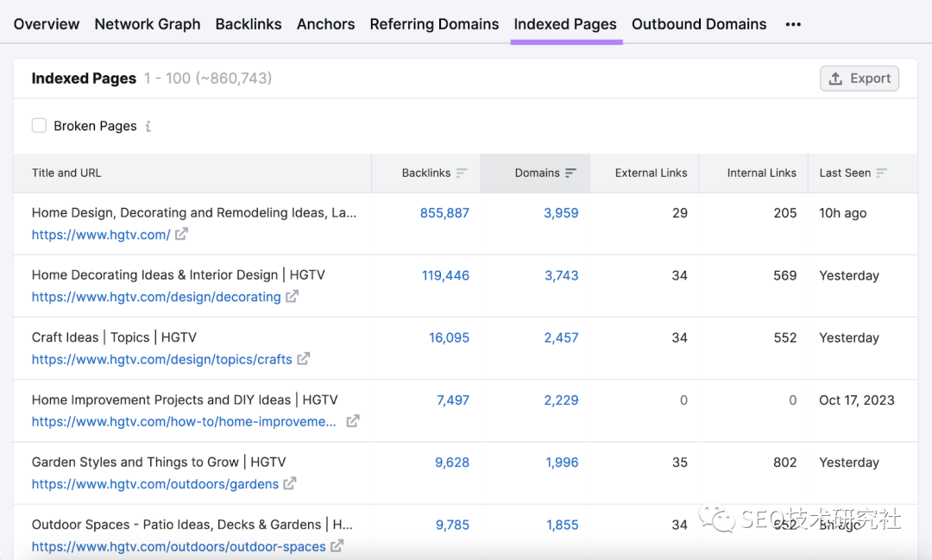The width and height of the screenshot is (932, 560).
Task: Show the Broken Pages info tooltip icon
Action: [148, 126]
